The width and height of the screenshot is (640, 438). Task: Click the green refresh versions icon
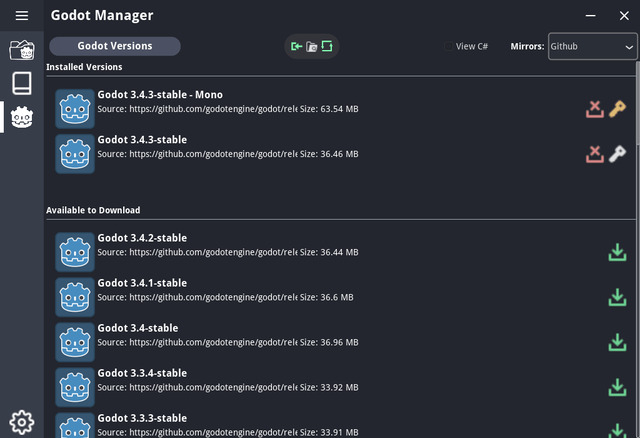[x=327, y=46]
